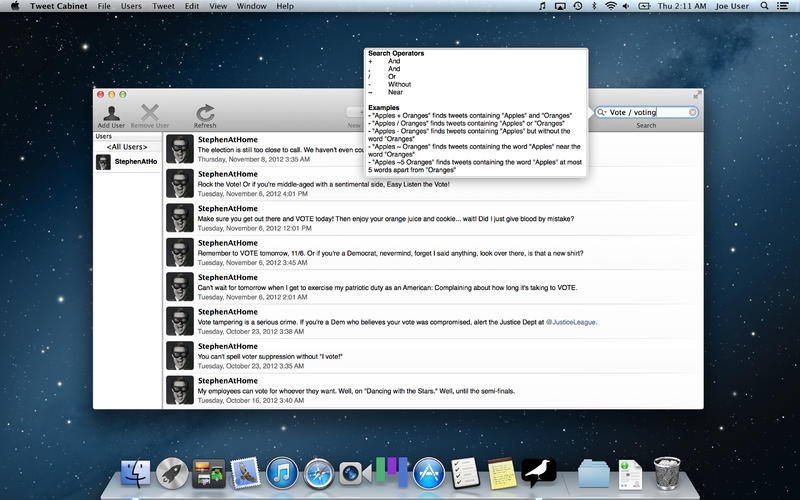
Task: Open the Help menu
Action: point(285,6)
